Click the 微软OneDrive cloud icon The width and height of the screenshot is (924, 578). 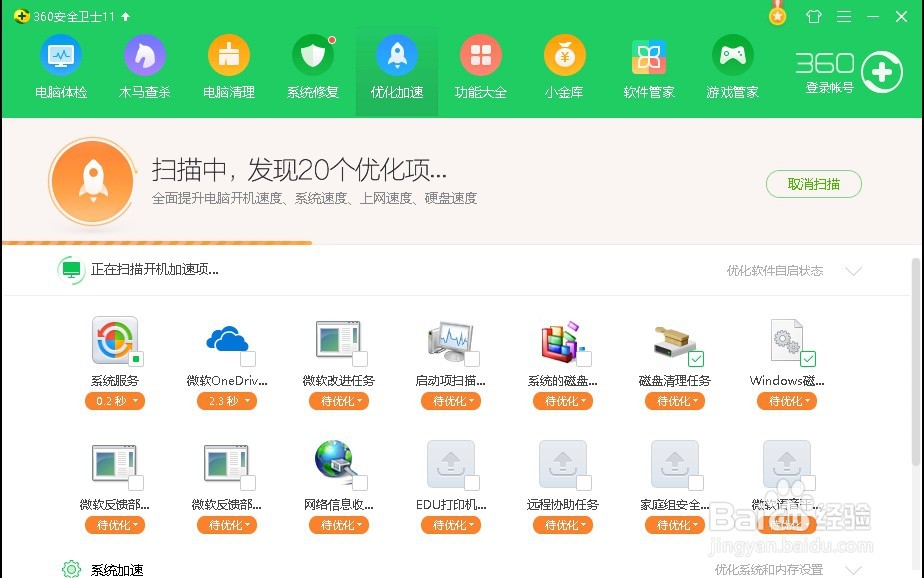click(x=227, y=340)
